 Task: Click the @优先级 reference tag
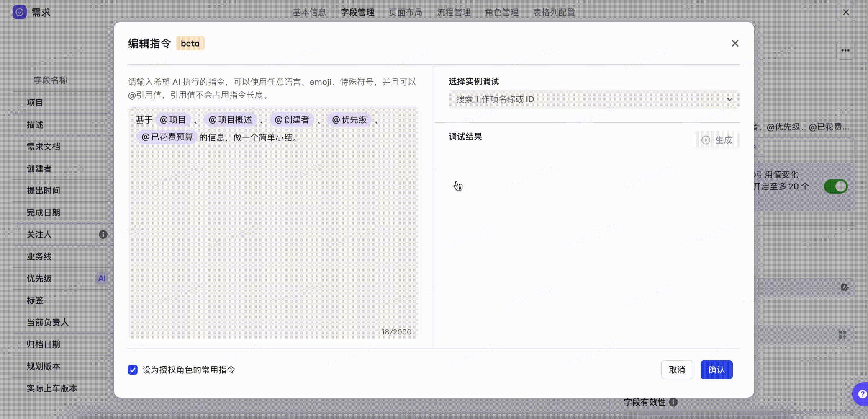point(349,120)
